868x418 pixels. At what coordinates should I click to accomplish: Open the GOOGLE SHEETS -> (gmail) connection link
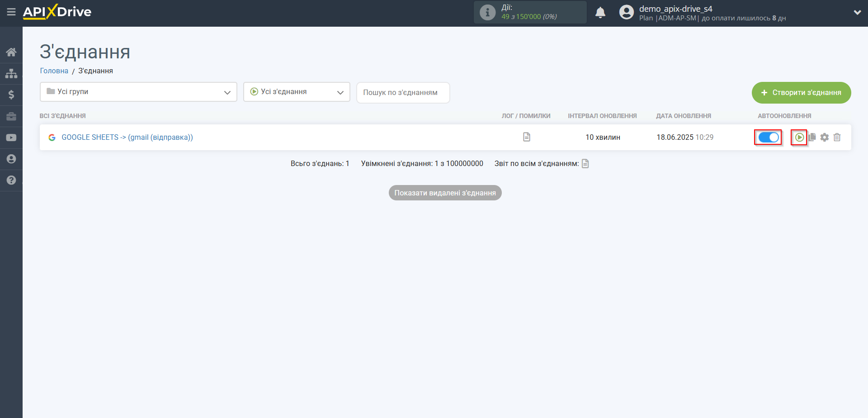pos(127,137)
